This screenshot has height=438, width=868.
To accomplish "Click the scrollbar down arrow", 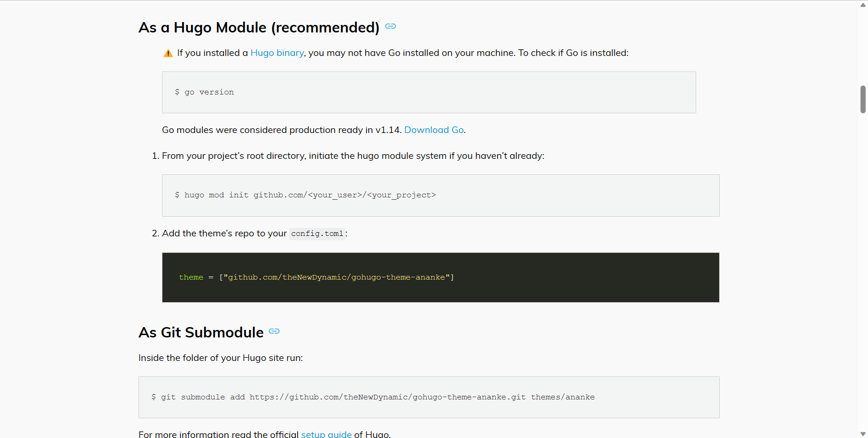I will 863,434.
